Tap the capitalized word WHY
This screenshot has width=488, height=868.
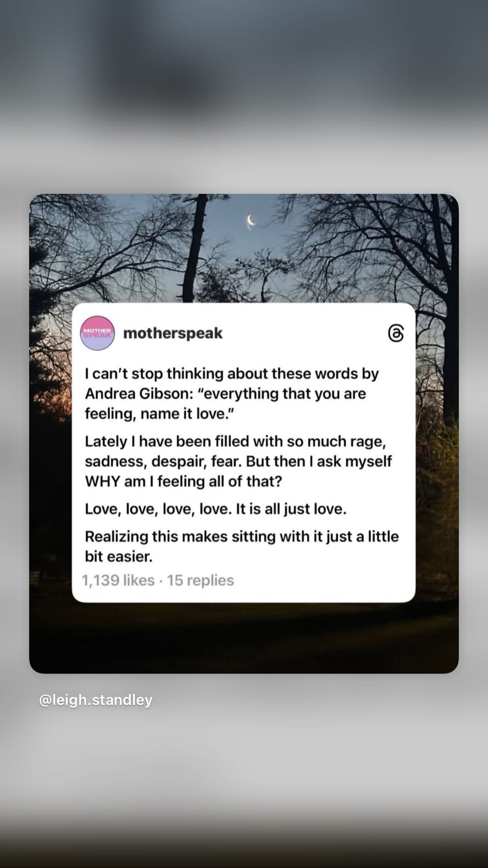(103, 481)
